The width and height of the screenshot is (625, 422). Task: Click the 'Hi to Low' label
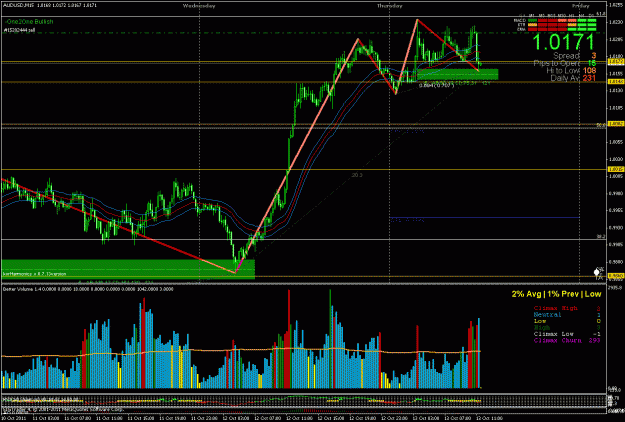tap(563, 71)
